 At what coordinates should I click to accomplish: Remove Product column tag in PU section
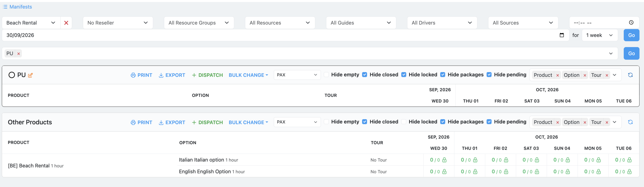557,75
